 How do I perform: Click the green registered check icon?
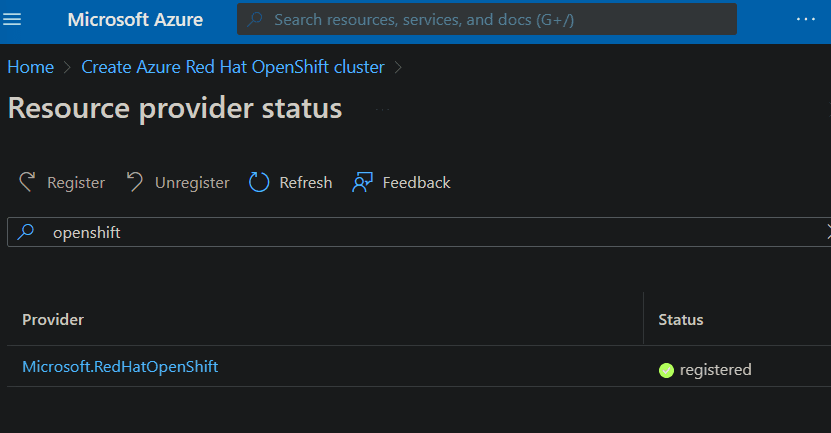click(x=666, y=370)
